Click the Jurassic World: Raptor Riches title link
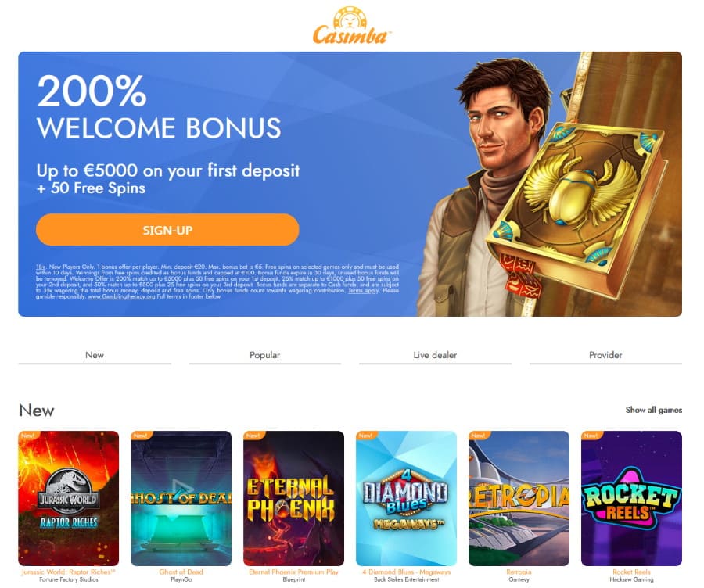This screenshot has height=588, width=704. [68, 572]
